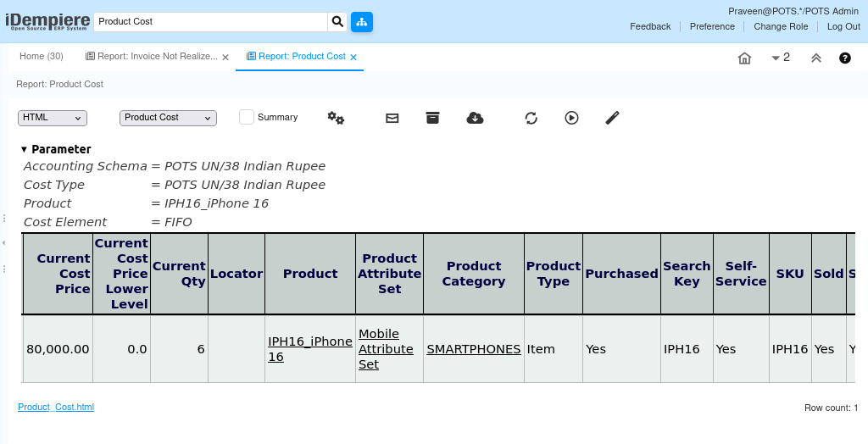
Task: Click the global search input field
Action: click(x=210, y=21)
